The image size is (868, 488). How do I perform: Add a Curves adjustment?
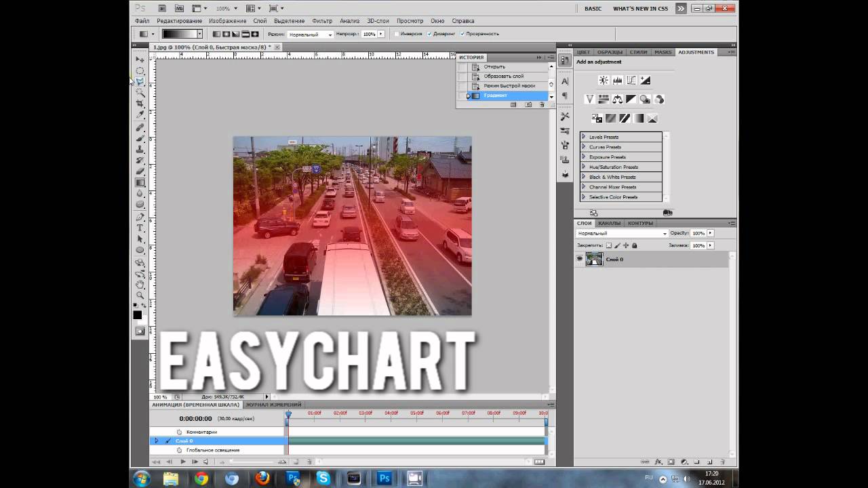point(631,80)
